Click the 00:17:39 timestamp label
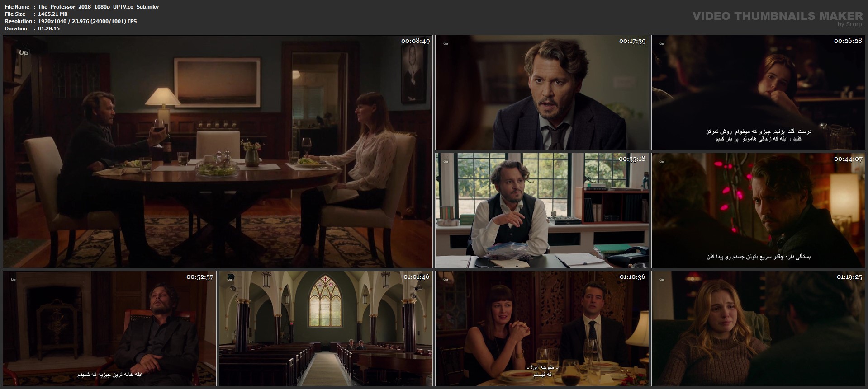 pyautogui.click(x=632, y=41)
